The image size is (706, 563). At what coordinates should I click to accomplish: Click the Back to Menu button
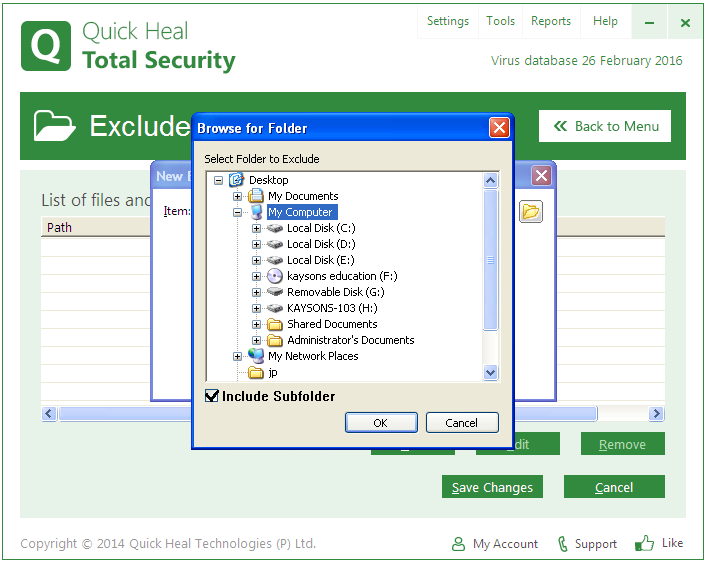click(605, 126)
